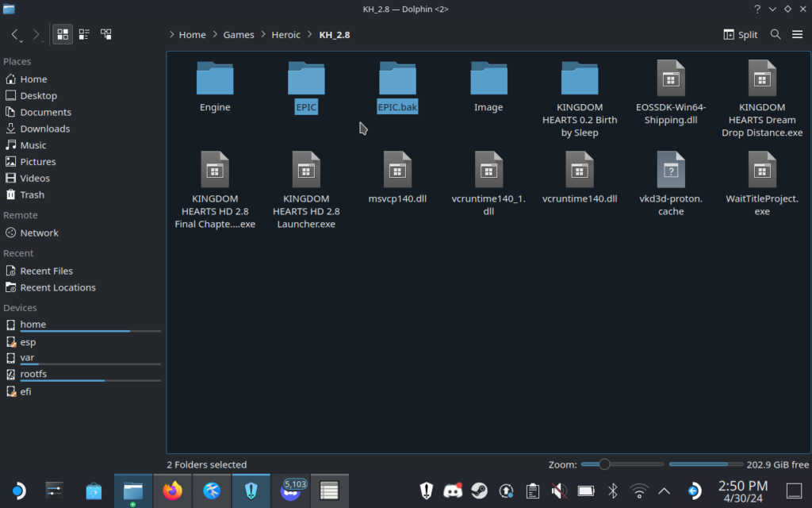Click the free disk space bar

click(706, 464)
